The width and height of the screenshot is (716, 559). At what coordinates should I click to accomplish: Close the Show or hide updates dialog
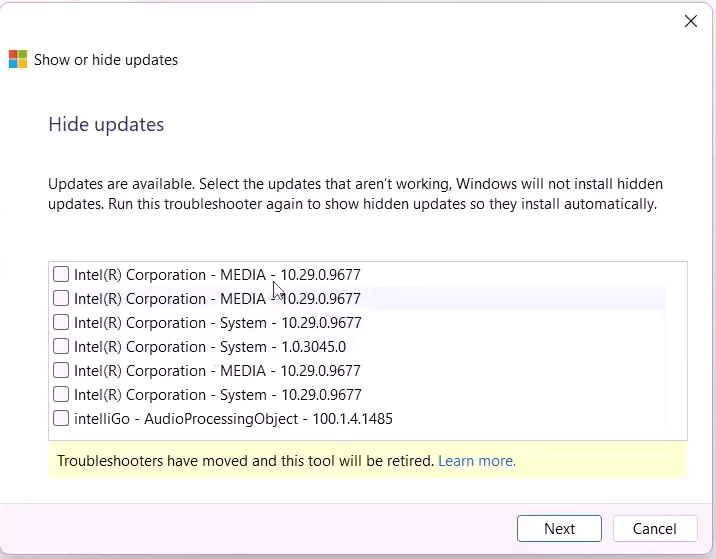coord(690,21)
